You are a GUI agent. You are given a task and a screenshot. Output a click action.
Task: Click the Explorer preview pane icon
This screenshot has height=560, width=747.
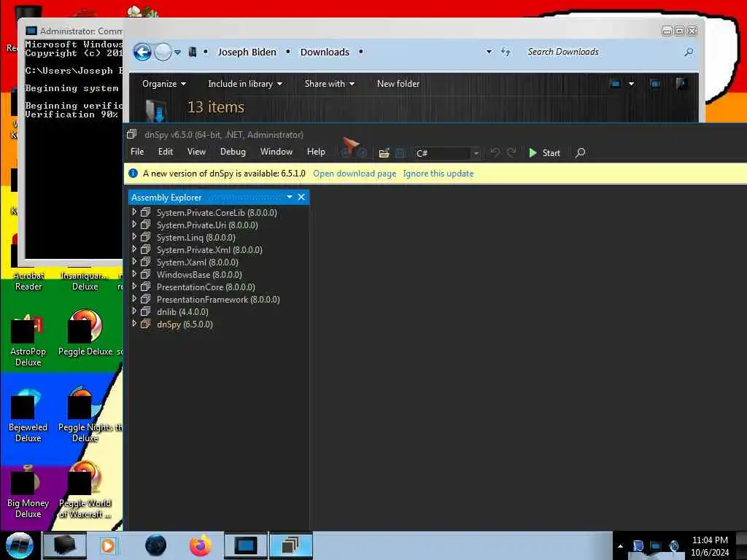tap(655, 84)
